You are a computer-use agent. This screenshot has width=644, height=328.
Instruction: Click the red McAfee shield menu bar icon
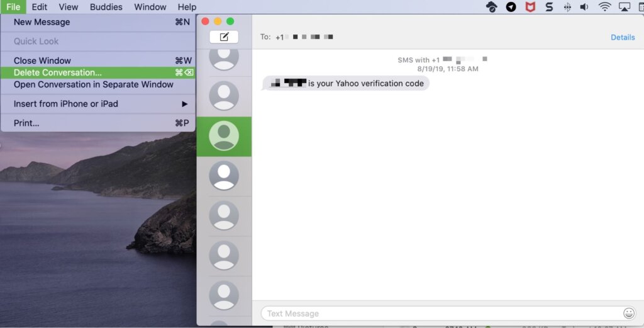(x=530, y=6)
